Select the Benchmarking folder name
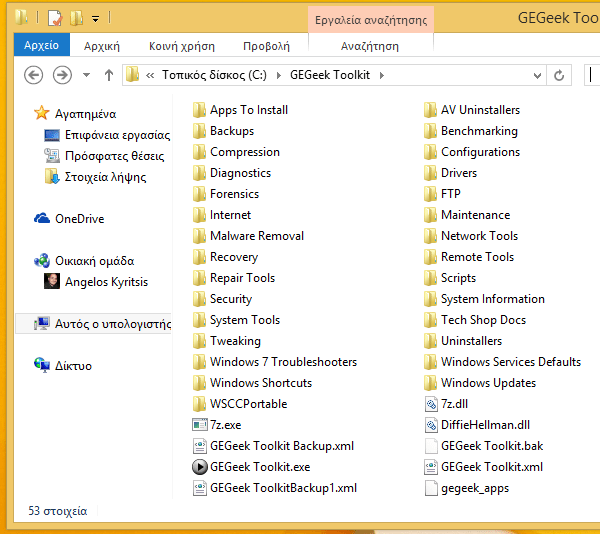This screenshot has height=534, width=600. pos(479,131)
